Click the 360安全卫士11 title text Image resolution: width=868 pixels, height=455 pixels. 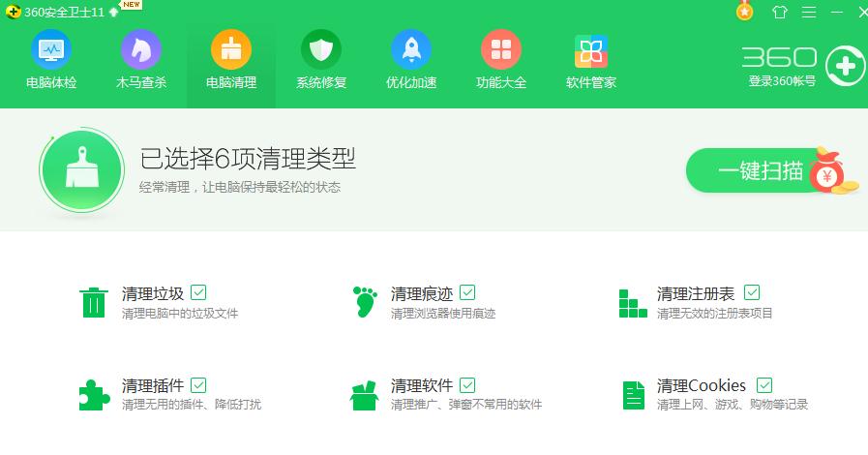click(64, 13)
